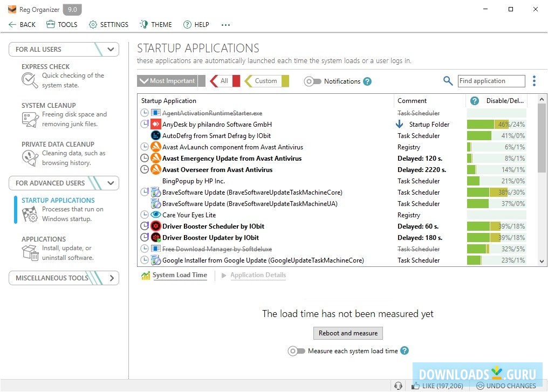Collapse the For Advanced Users section
548x392 pixels.
click(x=111, y=183)
